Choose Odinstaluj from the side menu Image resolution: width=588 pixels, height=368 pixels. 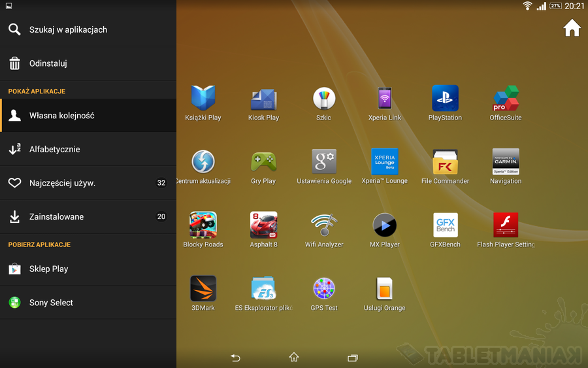point(88,63)
